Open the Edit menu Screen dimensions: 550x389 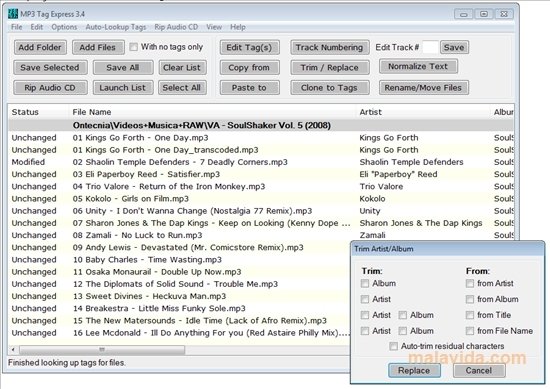tap(36, 27)
